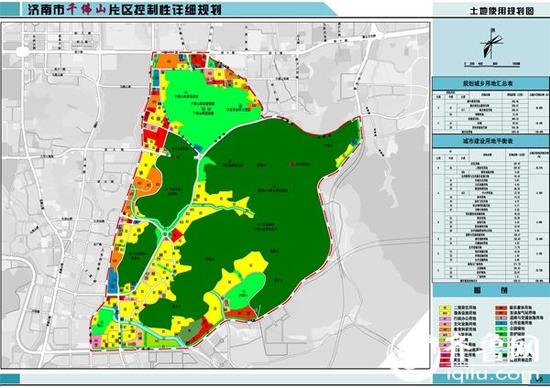Click the red-brown top right-column legend swatch

[501, 308]
